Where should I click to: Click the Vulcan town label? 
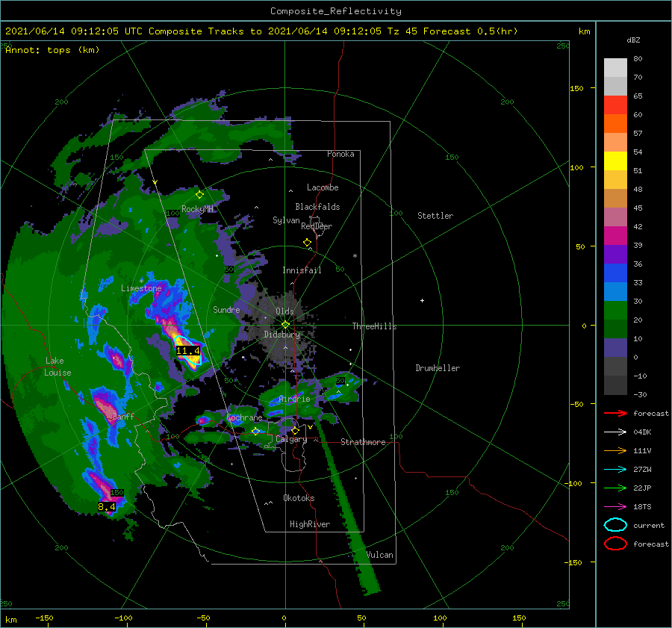(x=380, y=555)
